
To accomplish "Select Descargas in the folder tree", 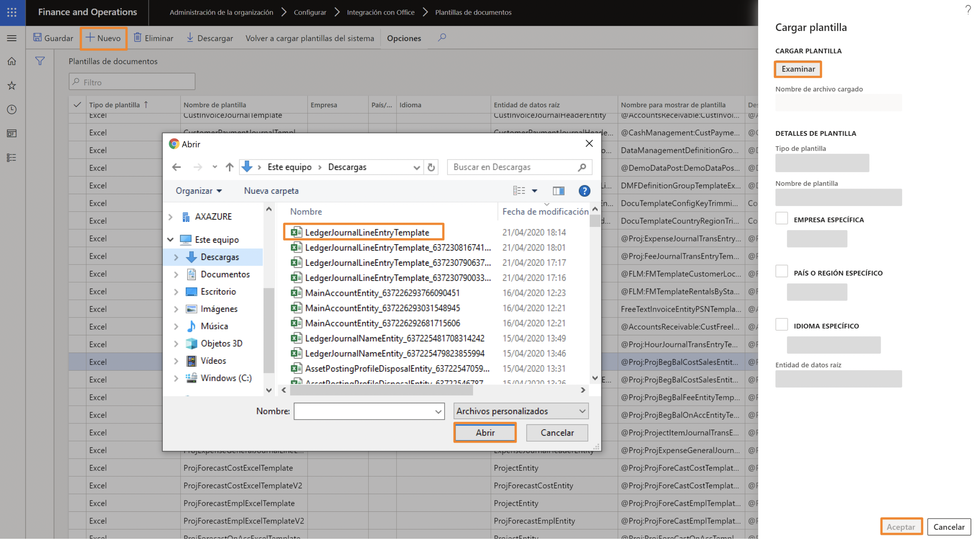I will pyautogui.click(x=219, y=257).
